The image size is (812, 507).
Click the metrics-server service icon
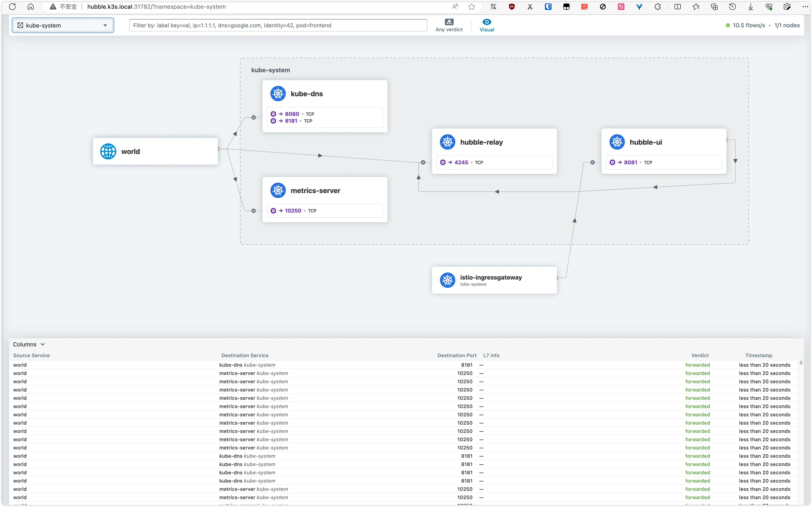click(x=278, y=190)
